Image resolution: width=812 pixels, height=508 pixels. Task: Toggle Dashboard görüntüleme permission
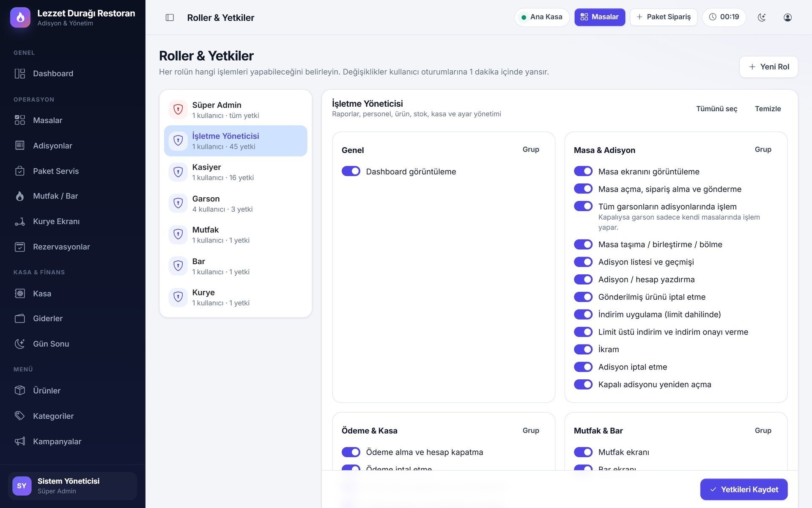pyautogui.click(x=351, y=171)
